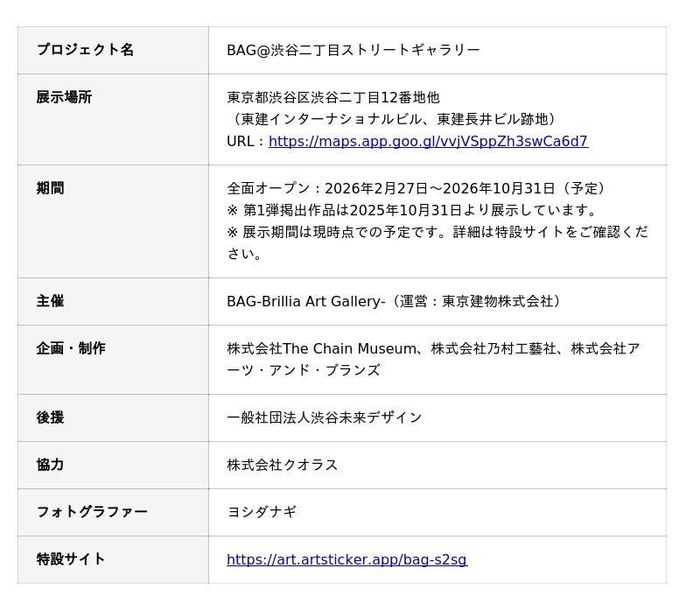Click the 後援 header cell
700x610 pixels.
point(50,417)
